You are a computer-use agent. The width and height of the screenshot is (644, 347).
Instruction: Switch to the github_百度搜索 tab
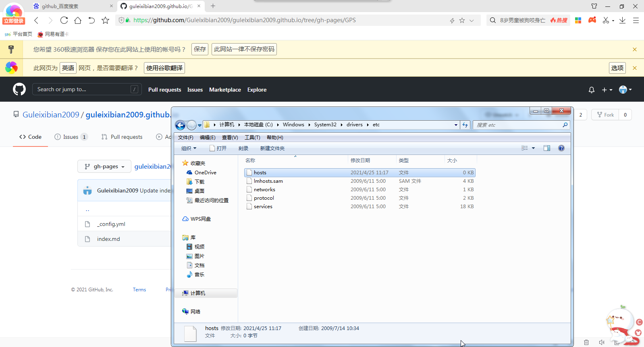pos(73,6)
